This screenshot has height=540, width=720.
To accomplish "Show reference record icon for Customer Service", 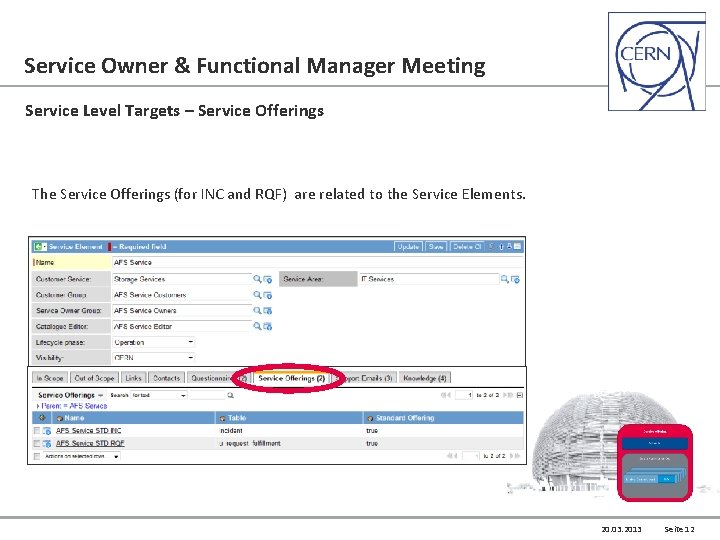I will click(268, 279).
